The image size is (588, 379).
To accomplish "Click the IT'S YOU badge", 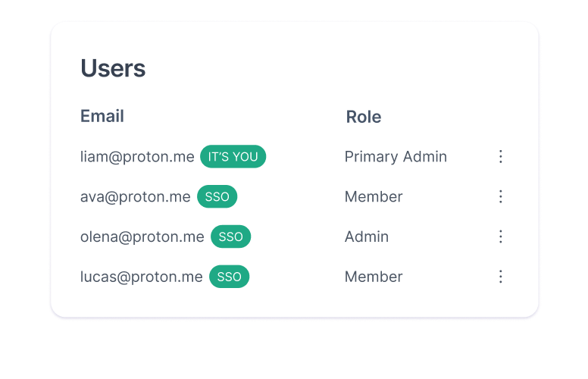I will 233,157.
